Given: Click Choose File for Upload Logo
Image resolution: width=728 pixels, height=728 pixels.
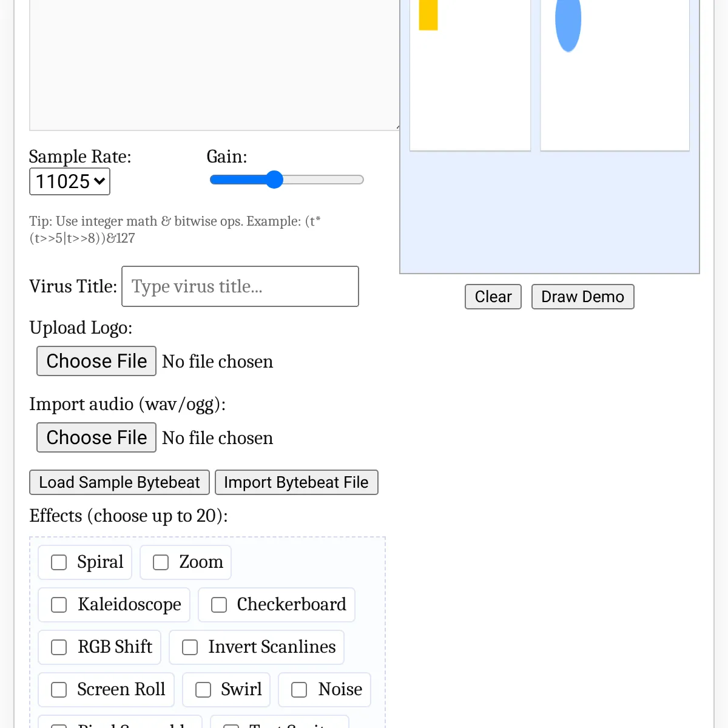Looking at the screenshot, I should click(96, 361).
